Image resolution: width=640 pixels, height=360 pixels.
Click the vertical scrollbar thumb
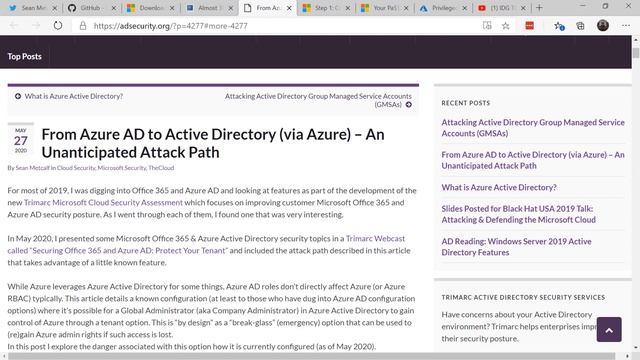pyautogui.click(x=636, y=53)
